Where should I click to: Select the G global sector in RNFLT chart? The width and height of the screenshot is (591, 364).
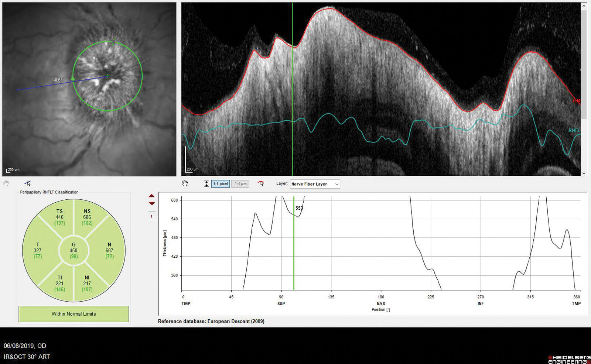tap(74, 250)
